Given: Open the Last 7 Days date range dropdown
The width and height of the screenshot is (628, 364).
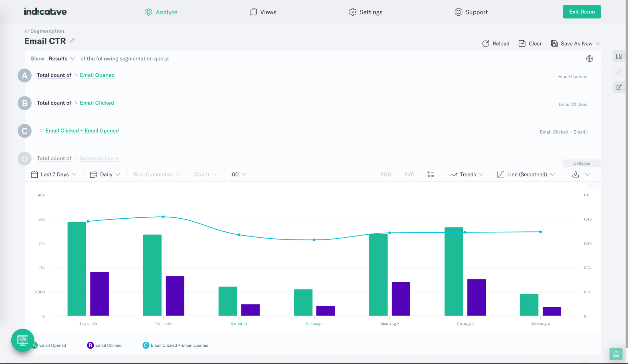Looking at the screenshot, I should click(x=54, y=174).
